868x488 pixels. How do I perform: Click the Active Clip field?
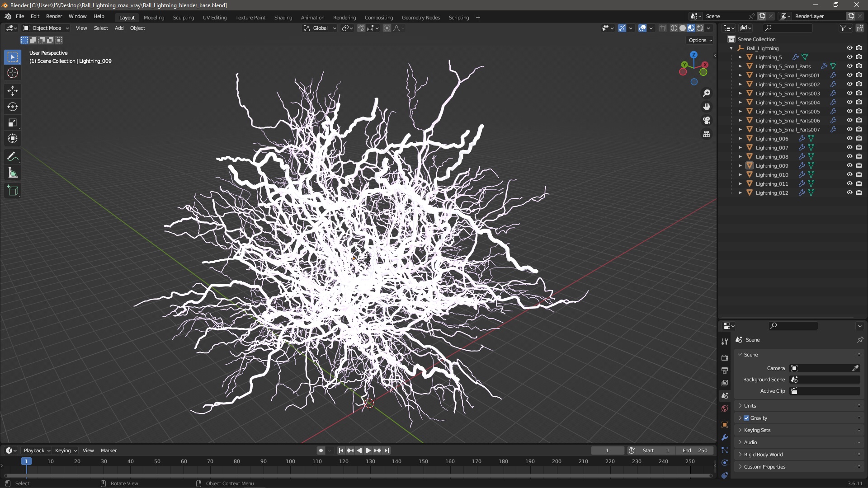click(x=825, y=391)
